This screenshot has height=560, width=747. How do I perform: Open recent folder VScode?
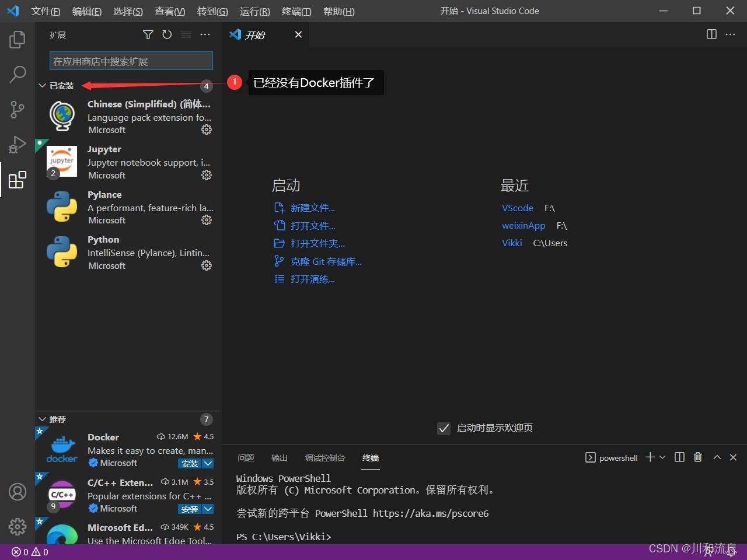(x=518, y=208)
